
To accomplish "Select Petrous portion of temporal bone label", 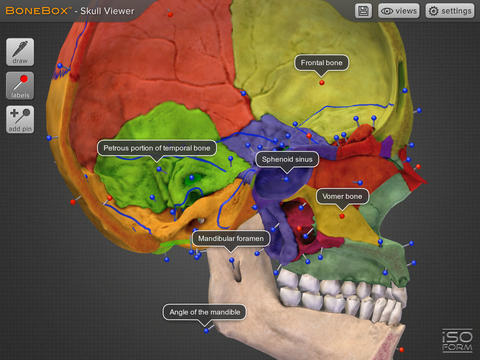I will (x=157, y=148).
